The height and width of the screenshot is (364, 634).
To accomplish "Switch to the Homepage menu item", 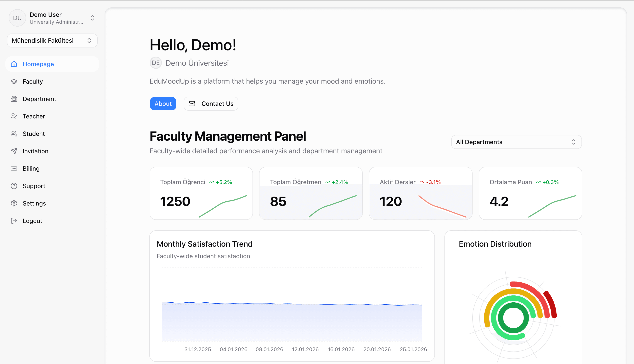I will point(38,64).
